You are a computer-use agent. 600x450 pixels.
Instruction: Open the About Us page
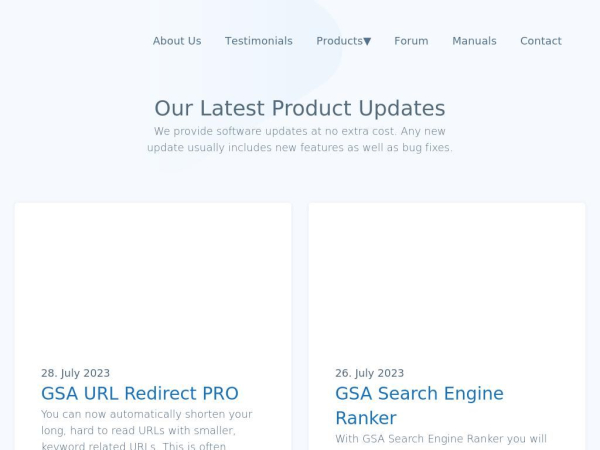click(x=177, y=41)
